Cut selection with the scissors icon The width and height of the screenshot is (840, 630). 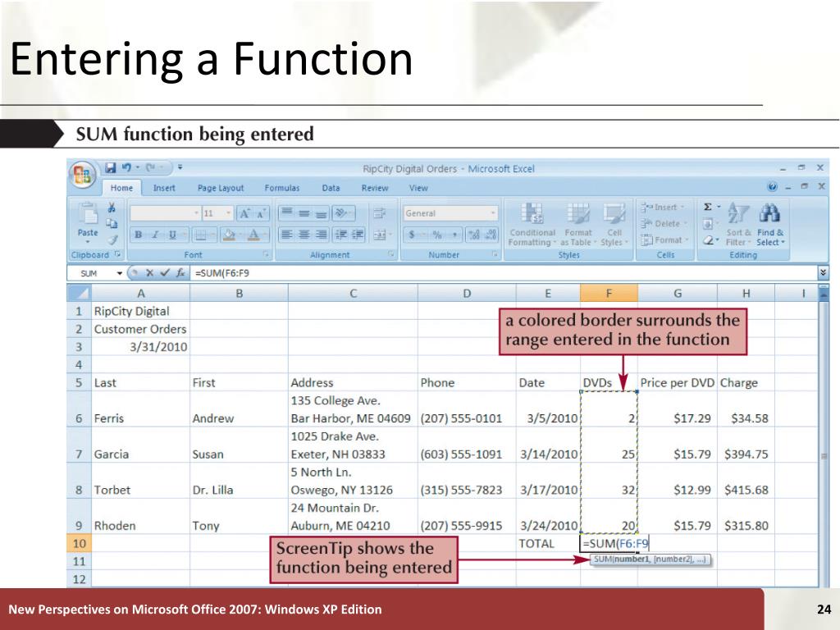pos(112,208)
